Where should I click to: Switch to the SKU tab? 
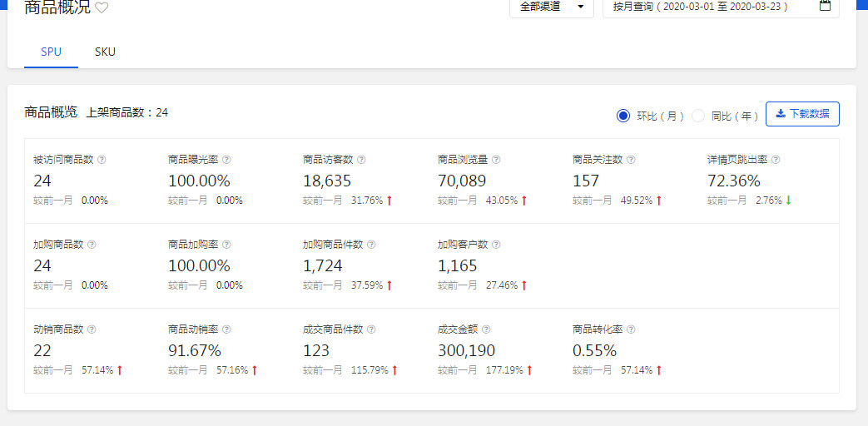[105, 52]
